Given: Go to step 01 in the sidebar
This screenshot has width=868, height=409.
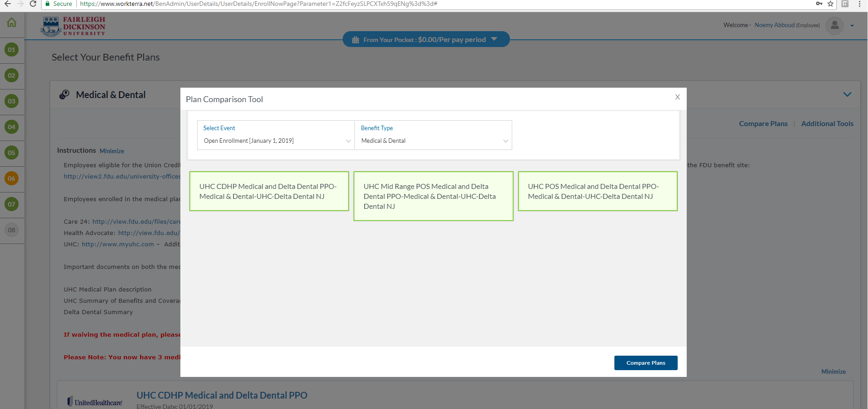Looking at the screenshot, I should coord(12,50).
